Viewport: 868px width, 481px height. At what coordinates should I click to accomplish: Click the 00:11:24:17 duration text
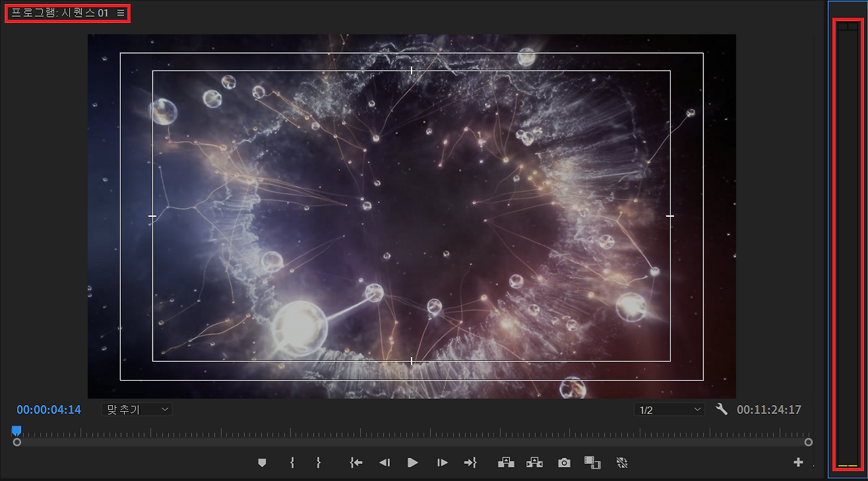(x=769, y=410)
